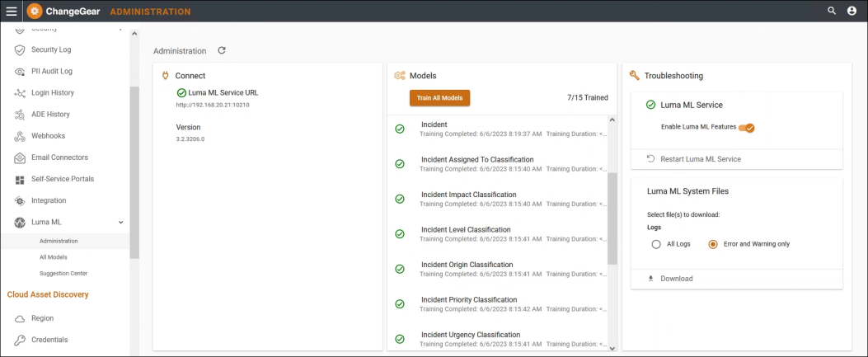This screenshot has height=357, width=868.
Task: Click Restart Luma ML Service
Action: coord(701,159)
